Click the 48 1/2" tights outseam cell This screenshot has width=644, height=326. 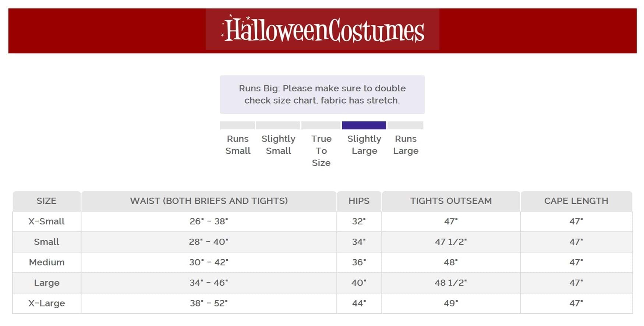click(451, 283)
